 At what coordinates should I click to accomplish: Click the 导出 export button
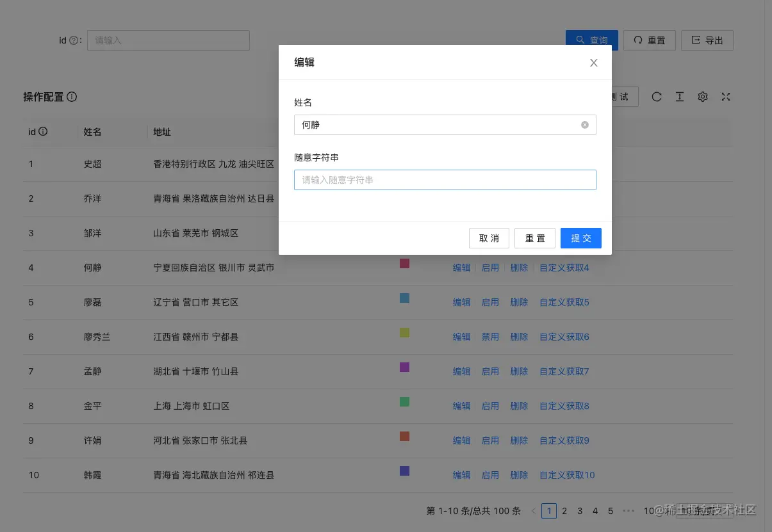tap(707, 40)
